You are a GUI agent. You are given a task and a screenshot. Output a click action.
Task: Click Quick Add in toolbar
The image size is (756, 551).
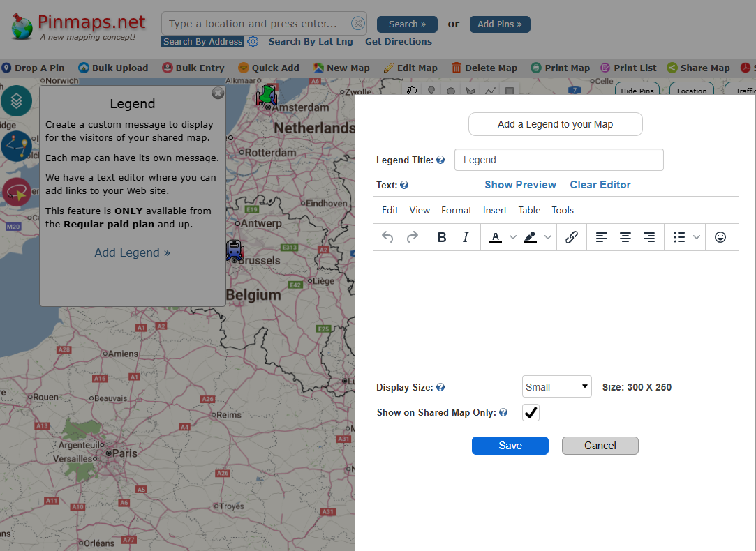click(269, 68)
